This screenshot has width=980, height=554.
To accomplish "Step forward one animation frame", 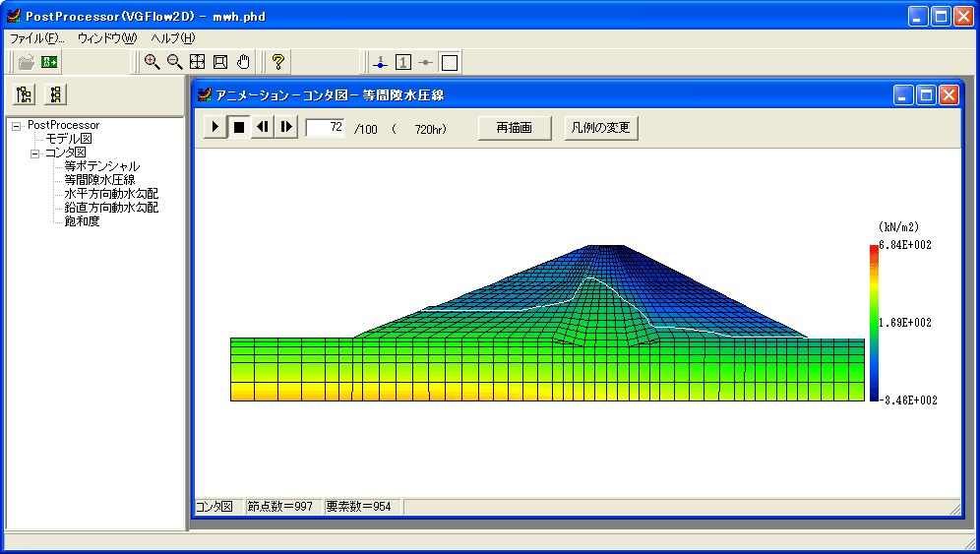I will tap(286, 128).
